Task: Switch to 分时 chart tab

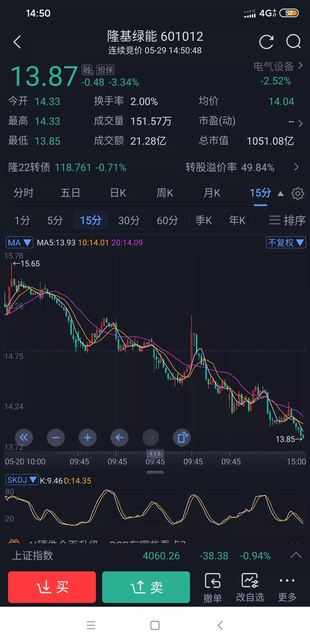Action: click(24, 193)
